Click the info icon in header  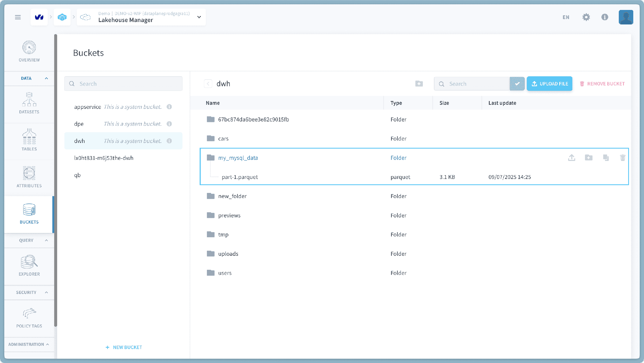click(605, 17)
